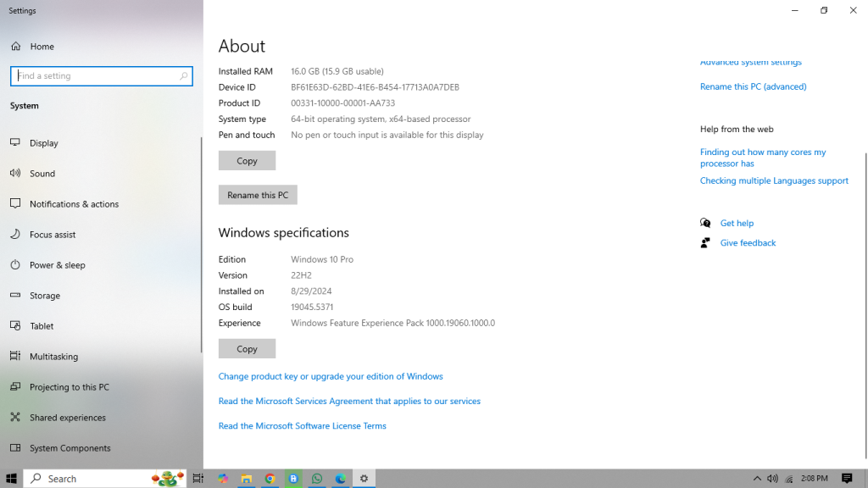The height and width of the screenshot is (488, 868).
Task: Open Task View from the taskbar
Action: click(198, 479)
